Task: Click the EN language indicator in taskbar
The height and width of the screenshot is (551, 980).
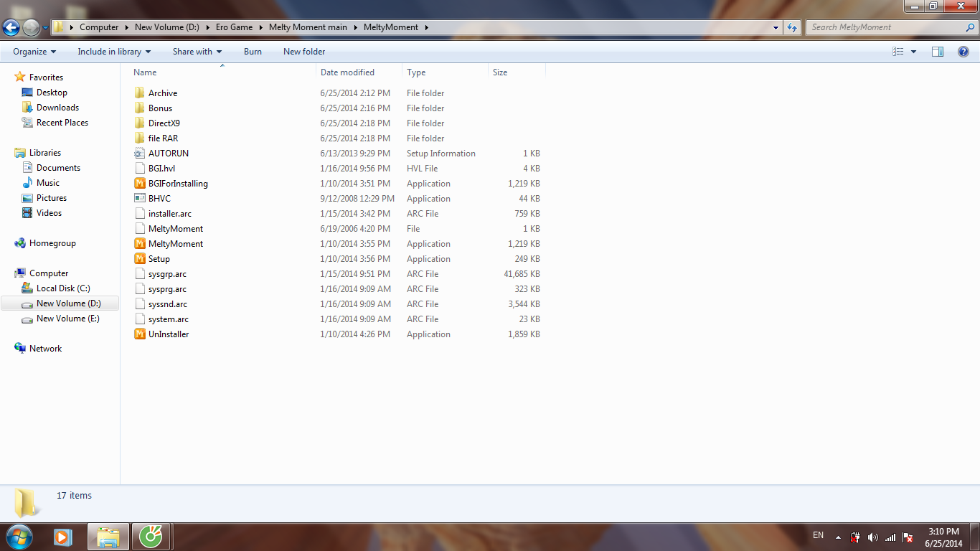Action: coord(818,535)
